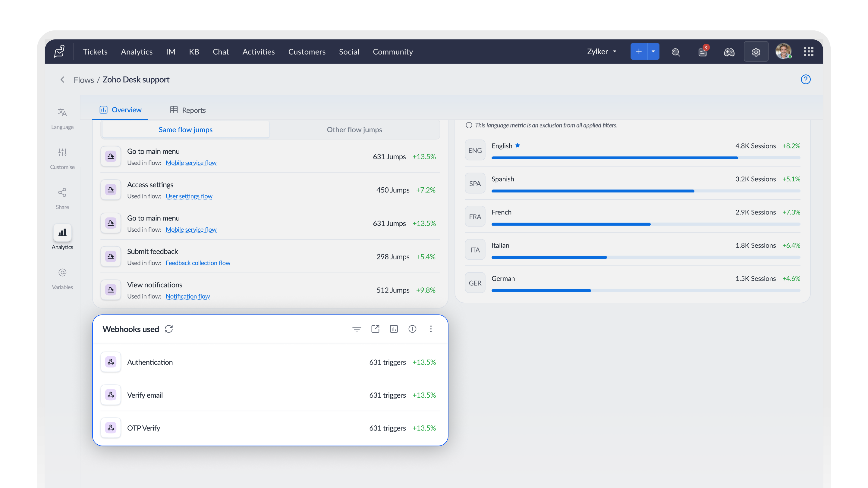The width and height of the screenshot is (868, 488).
Task: Click the SPA language badge
Action: [x=475, y=183]
